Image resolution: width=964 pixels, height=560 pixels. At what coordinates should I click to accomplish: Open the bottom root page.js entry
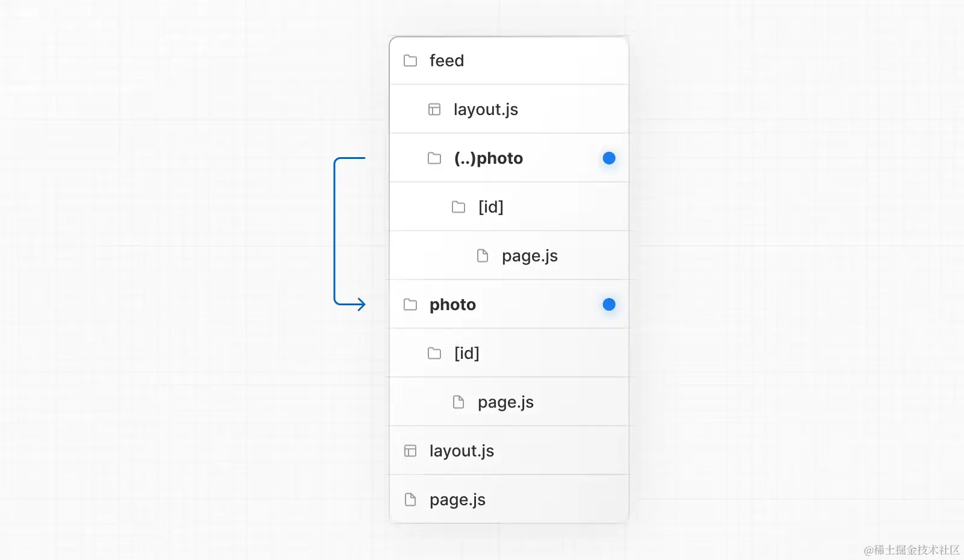click(509, 500)
